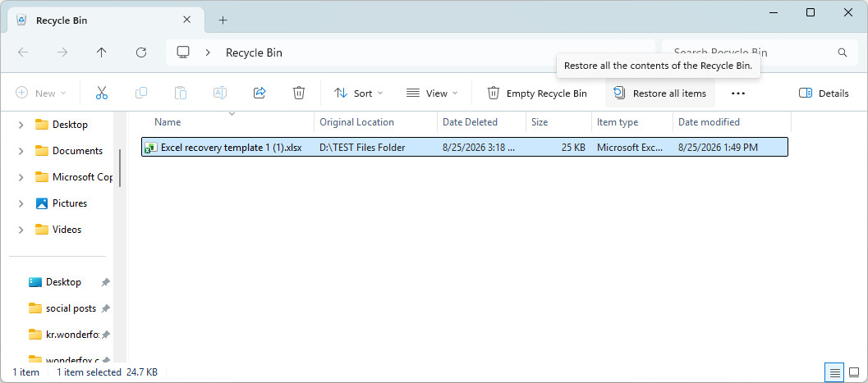Expand the Pictures tree node

(21, 203)
